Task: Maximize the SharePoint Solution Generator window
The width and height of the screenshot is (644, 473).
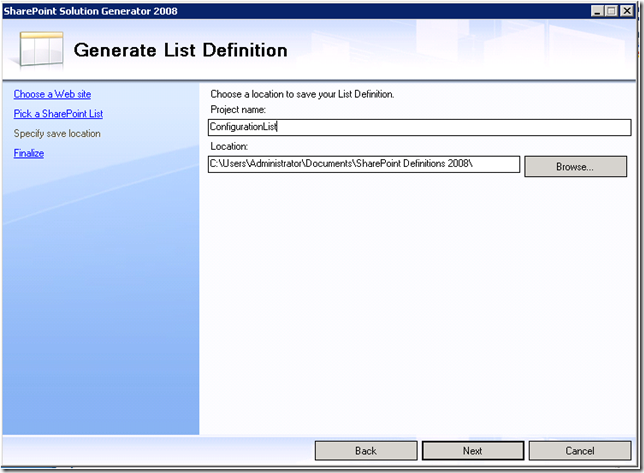Action: coord(611,9)
